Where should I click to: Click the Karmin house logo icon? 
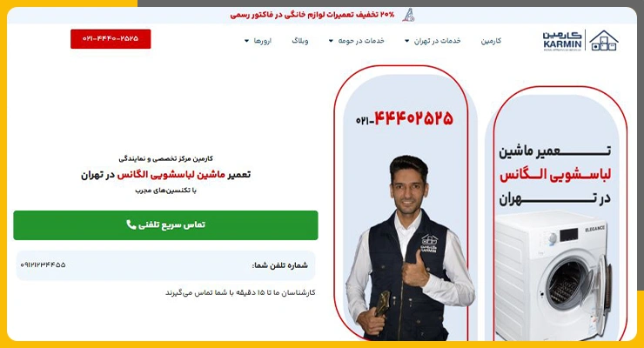coord(604,40)
